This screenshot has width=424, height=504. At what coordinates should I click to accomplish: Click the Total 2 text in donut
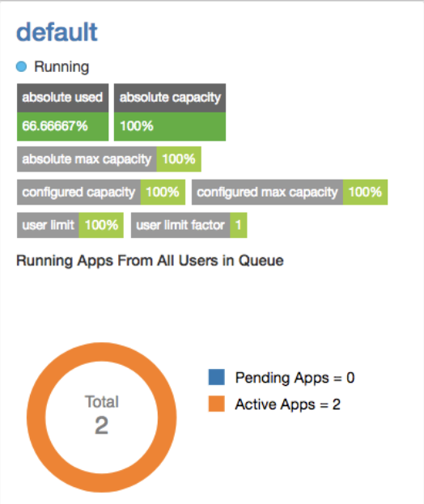tap(102, 415)
